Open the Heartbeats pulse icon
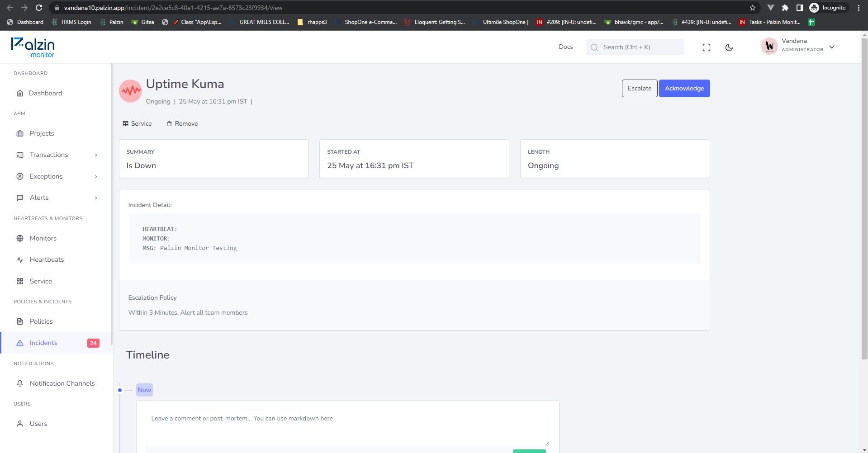The width and height of the screenshot is (868, 453). [20, 260]
